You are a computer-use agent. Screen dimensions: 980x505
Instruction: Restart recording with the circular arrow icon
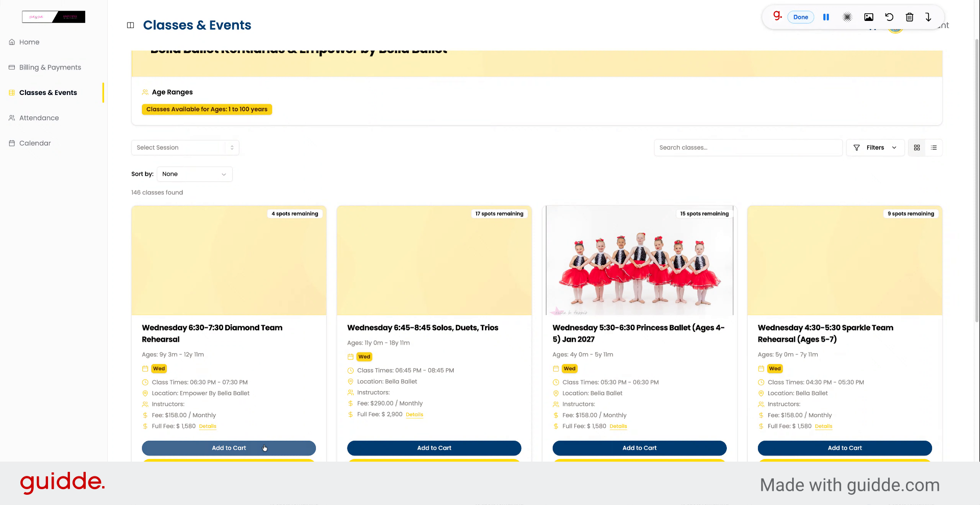click(889, 17)
